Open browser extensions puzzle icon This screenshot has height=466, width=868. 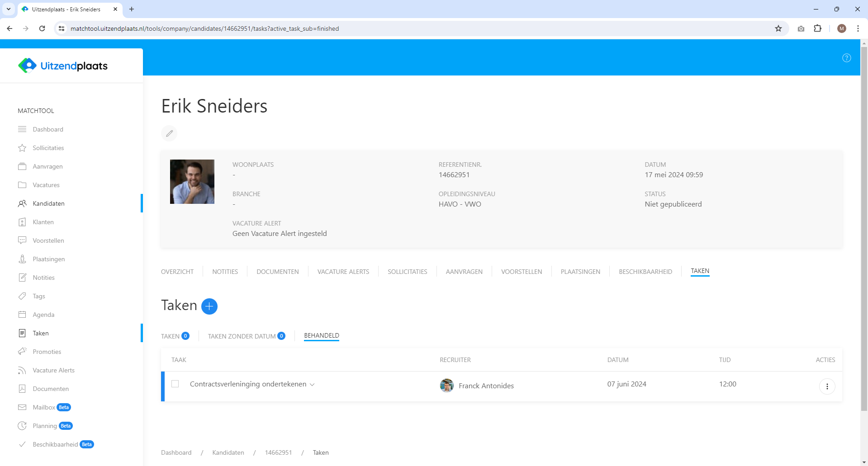point(817,28)
